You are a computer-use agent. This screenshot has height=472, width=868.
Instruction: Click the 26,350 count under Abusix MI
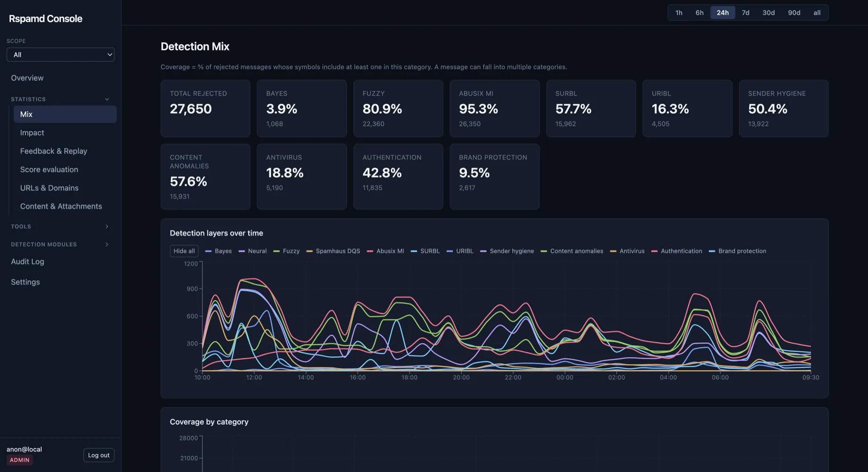click(x=470, y=124)
